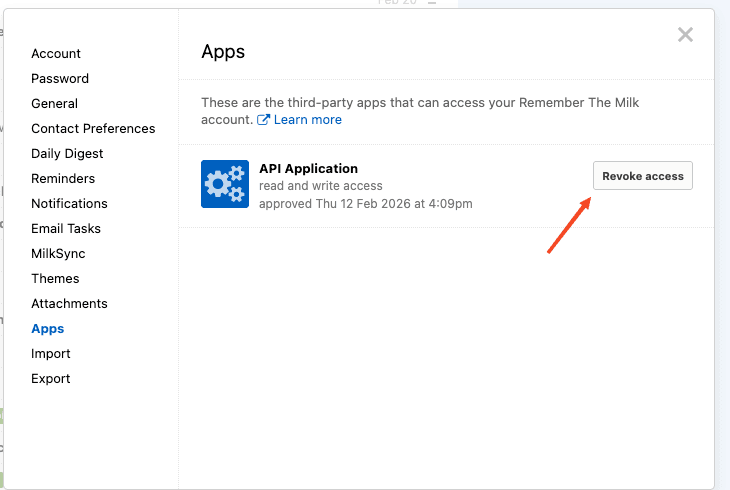Click the API Application gears icon

[x=225, y=184]
